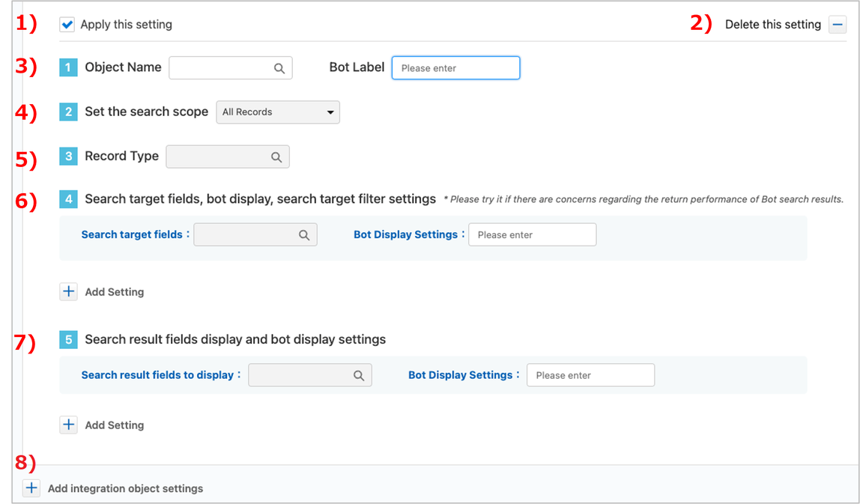Click the Record Type search magnifier icon
This screenshot has height=504, width=860.
pyautogui.click(x=276, y=157)
